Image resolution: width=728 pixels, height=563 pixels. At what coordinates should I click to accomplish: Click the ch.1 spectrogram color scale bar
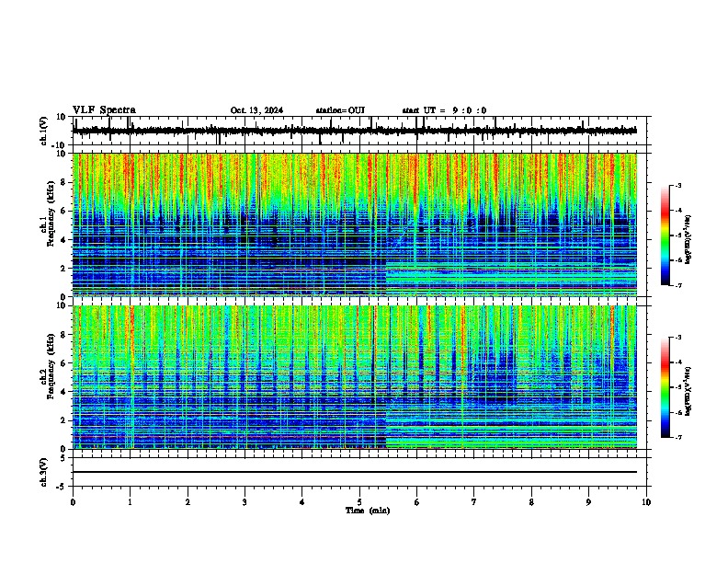click(665, 236)
